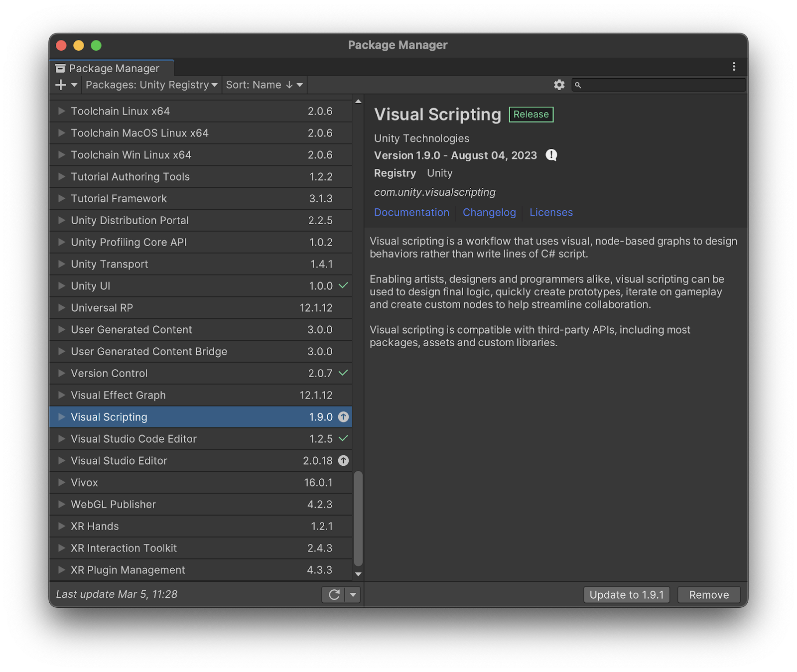Expand the WebGL Publisher package versions

tap(62, 504)
